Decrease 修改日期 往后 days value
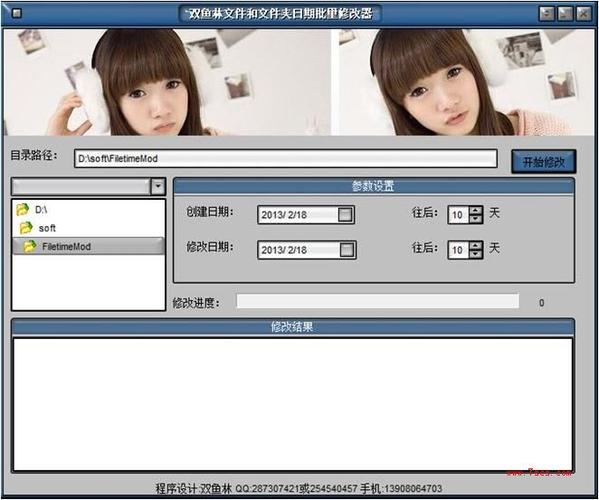This screenshot has width=599, height=500. (x=476, y=254)
